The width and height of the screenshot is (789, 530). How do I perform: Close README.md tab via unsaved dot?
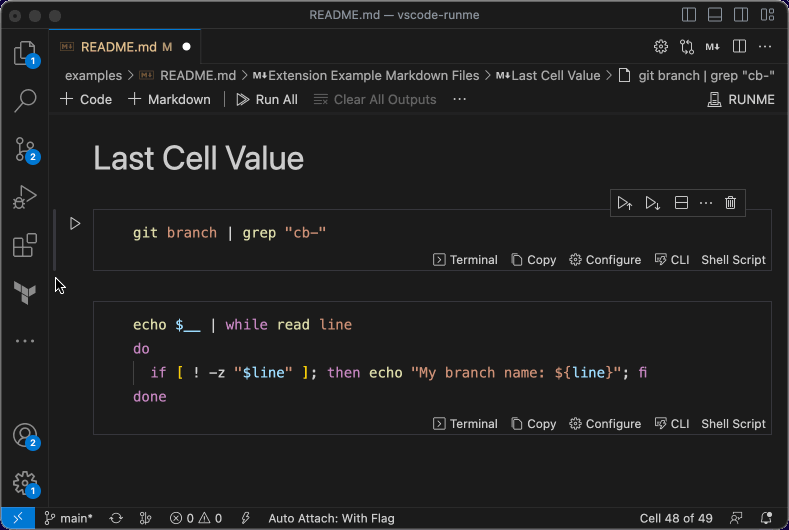(x=187, y=47)
